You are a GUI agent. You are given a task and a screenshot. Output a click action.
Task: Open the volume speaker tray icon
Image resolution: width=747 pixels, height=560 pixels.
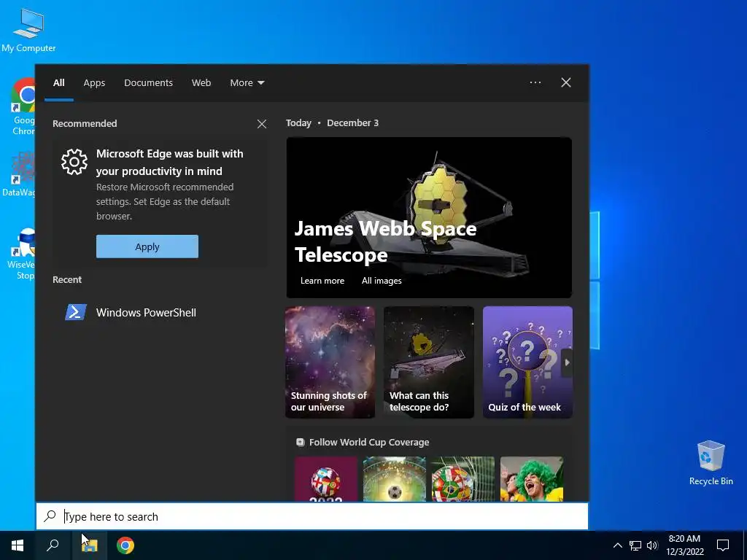click(652, 545)
